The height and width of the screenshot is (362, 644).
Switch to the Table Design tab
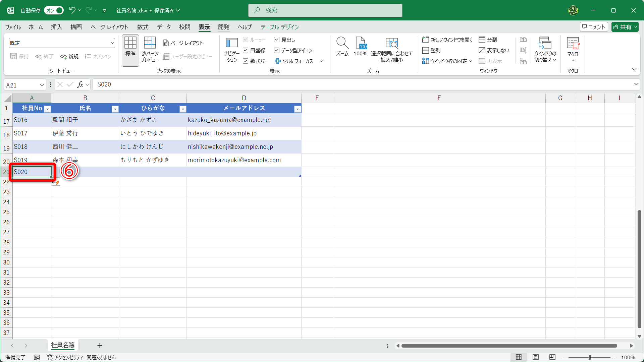coord(279,27)
